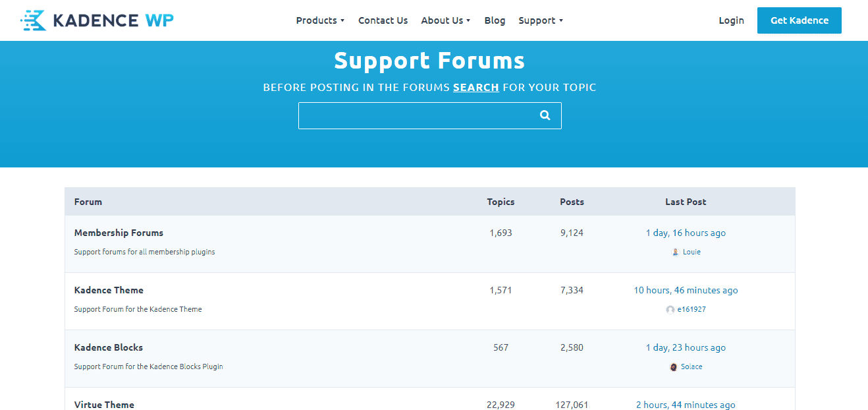View the "10 hours, 46 minutes ago" post
The width and height of the screenshot is (868, 410).
pyautogui.click(x=686, y=290)
